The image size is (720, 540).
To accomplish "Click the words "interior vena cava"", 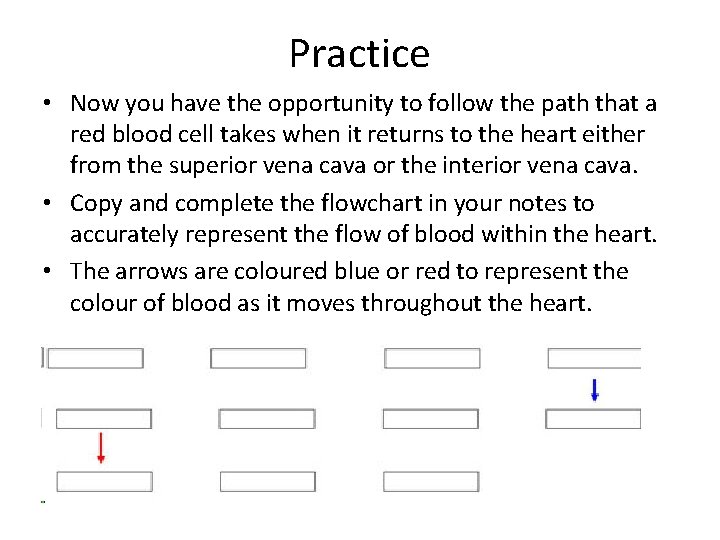I will pyautogui.click(x=543, y=163).
